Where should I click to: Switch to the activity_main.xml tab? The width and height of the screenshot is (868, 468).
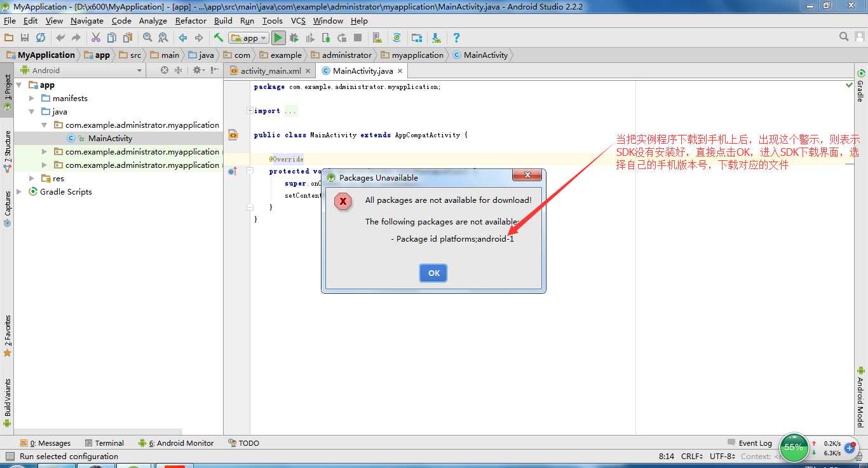pyautogui.click(x=271, y=71)
